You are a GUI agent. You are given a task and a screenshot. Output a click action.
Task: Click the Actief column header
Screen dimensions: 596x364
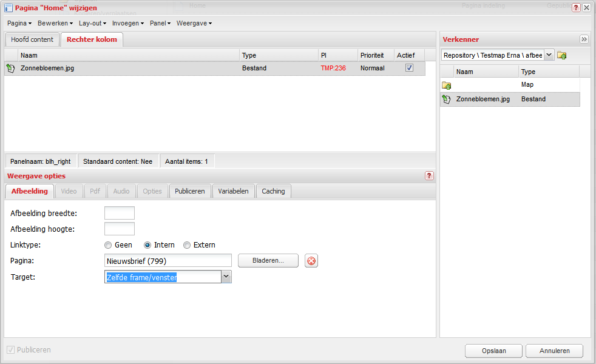[409, 55]
